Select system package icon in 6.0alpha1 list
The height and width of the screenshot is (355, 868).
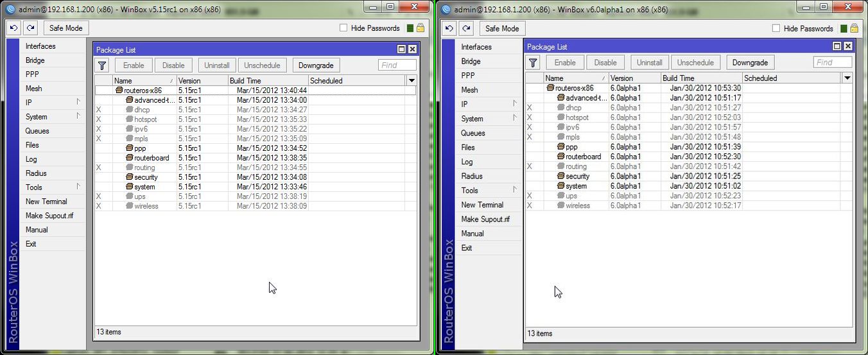560,186
